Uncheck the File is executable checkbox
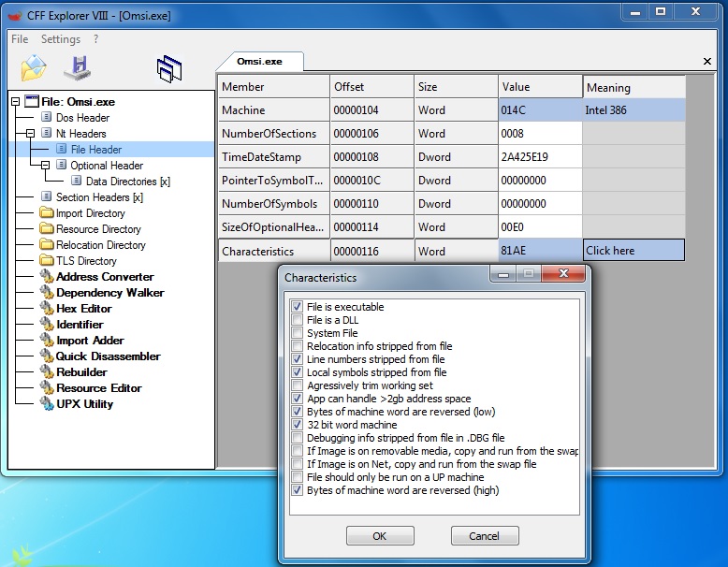Image resolution: width=728 pixels, height=567 pixels. coord(298,307)
